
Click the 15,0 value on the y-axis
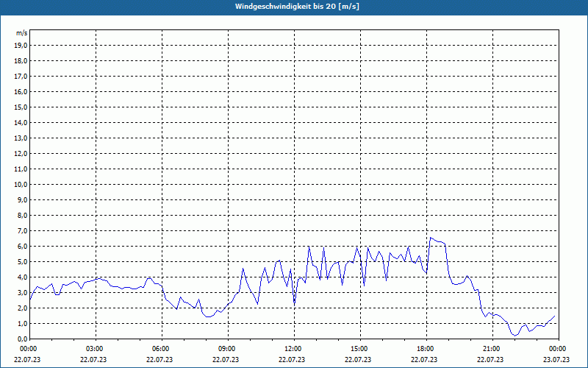tap(21, 107)
